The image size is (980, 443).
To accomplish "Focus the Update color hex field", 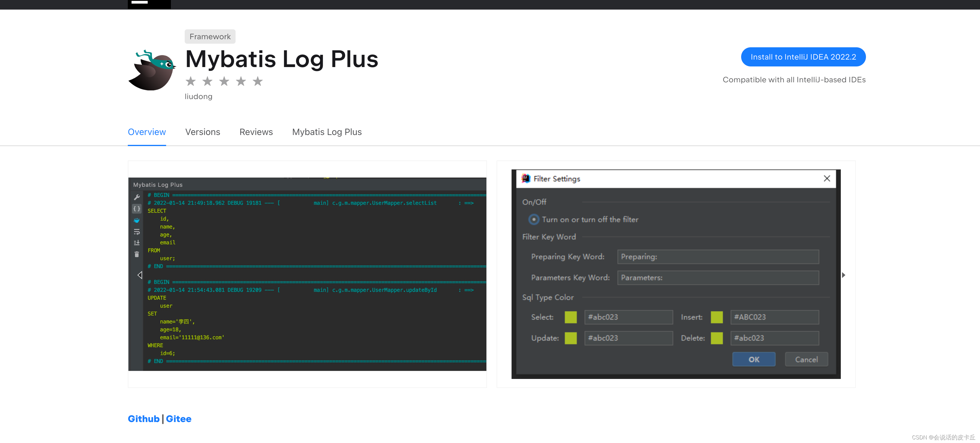I will point(629,338).
